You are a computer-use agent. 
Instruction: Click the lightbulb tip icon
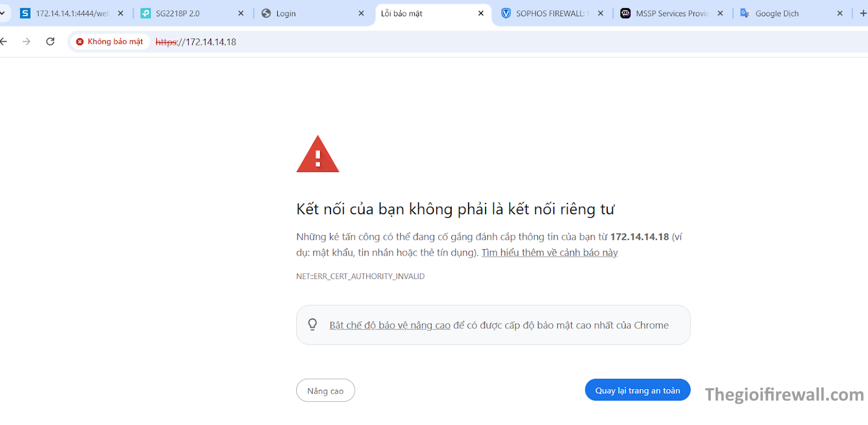(312, 325)
